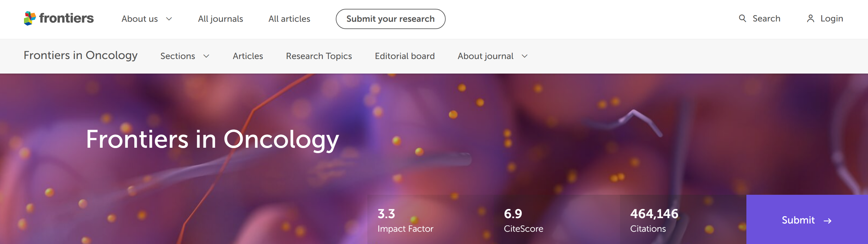Screen dimensions: 868x244
Task: Click the 464,146 Citations metric
Action: (654, 220)
